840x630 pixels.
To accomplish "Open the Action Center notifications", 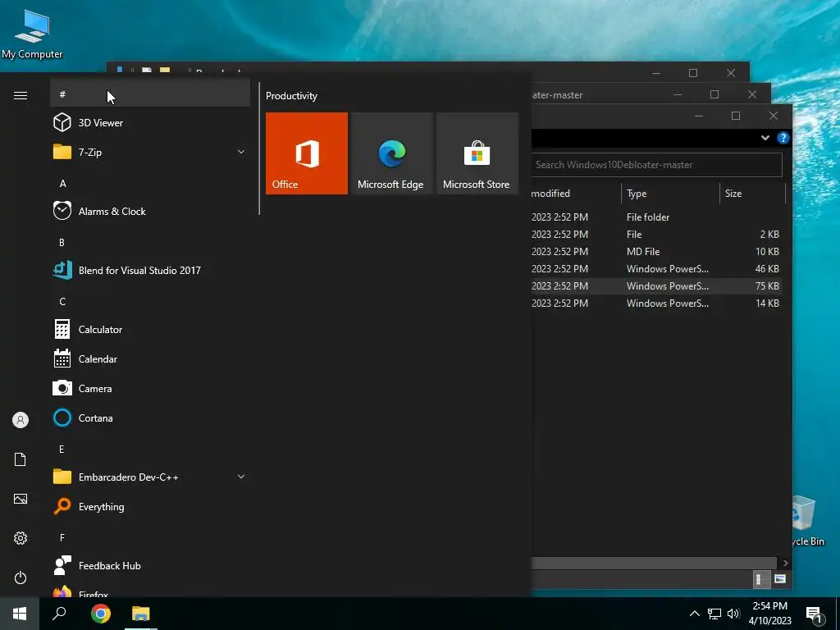I will click(x=815, y=615).
